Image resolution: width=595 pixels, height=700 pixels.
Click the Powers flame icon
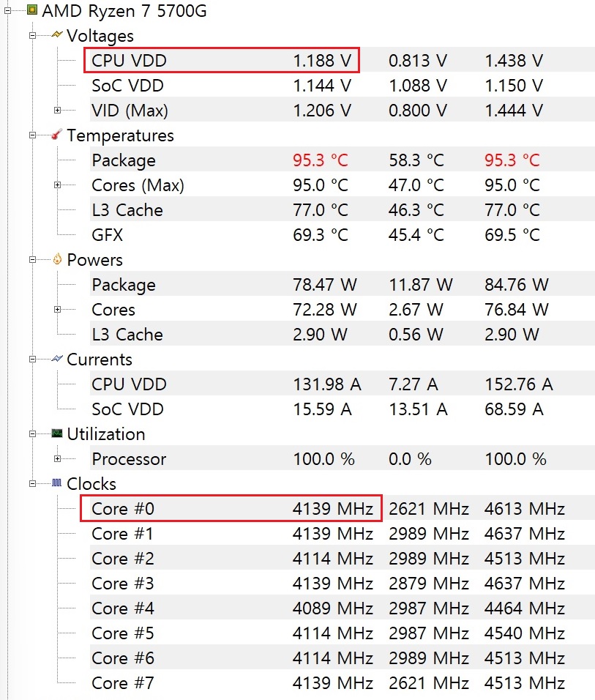(57, 259)
